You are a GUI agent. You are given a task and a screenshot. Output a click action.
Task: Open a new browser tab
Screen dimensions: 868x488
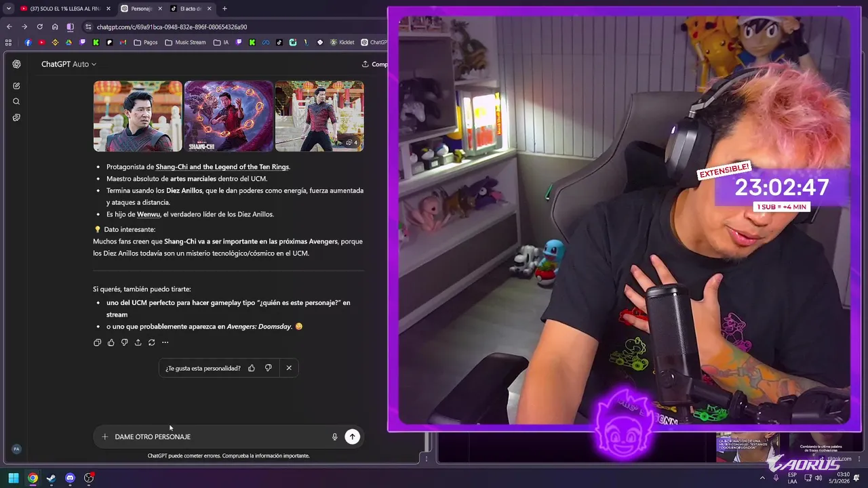coord(224,9)
